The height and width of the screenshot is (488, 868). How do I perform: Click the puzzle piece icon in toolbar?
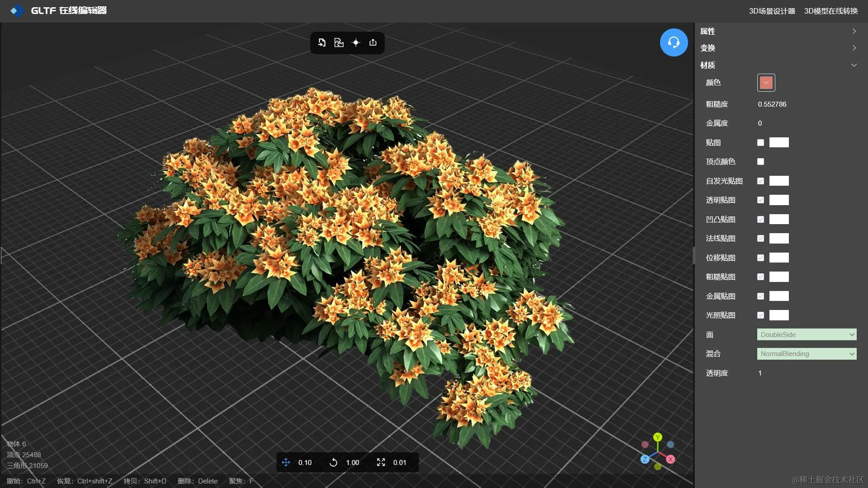click(339, 42)
